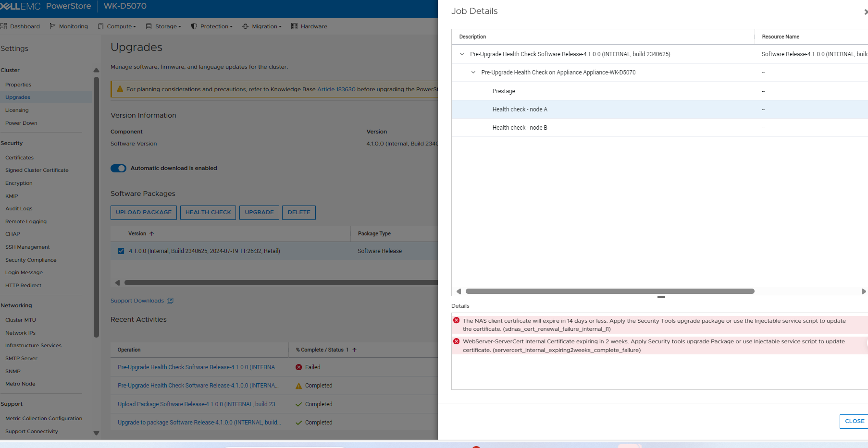Uncheck the 4.1.0.0 software package checkbox
868x448 pixels.
click(121, 251)
